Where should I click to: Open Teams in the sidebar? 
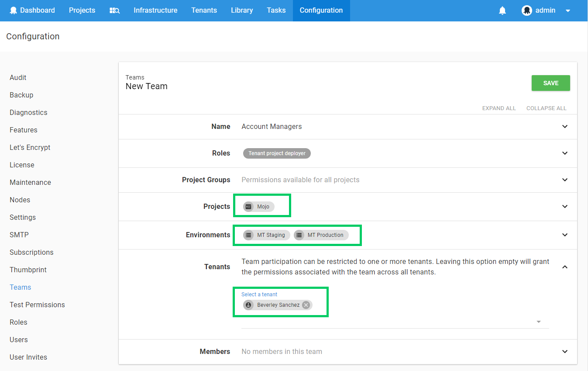(x=21, y=288)
